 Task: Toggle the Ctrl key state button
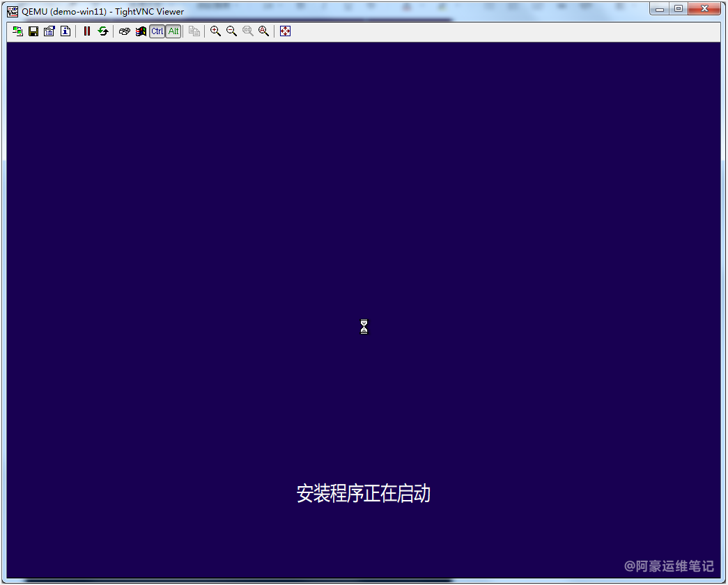point(157,31)
